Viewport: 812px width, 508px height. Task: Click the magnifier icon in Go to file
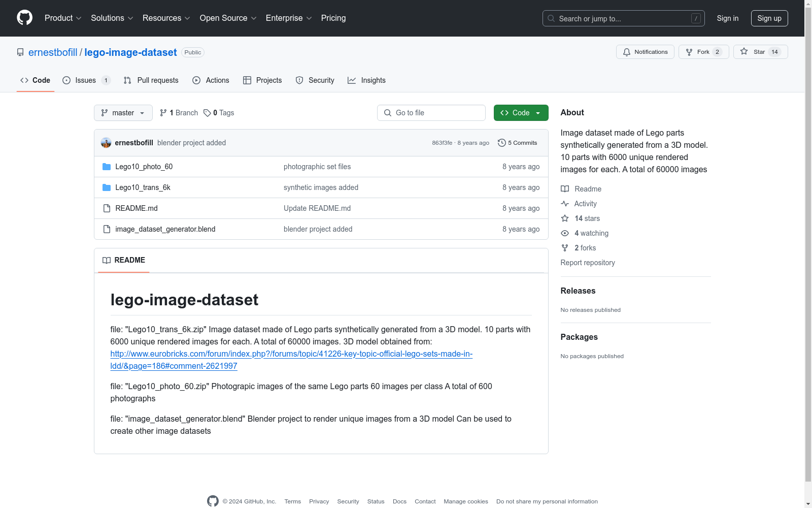coord(388,113)
